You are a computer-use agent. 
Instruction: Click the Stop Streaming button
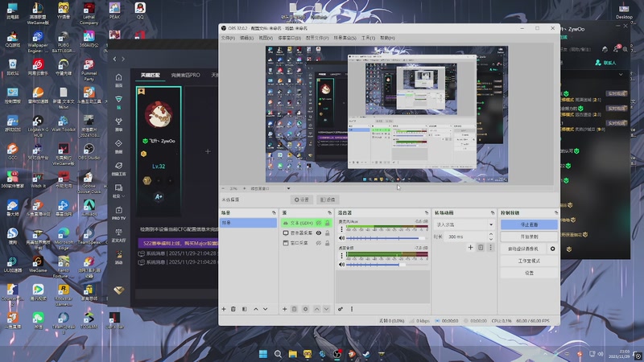[x=529, y=224]
